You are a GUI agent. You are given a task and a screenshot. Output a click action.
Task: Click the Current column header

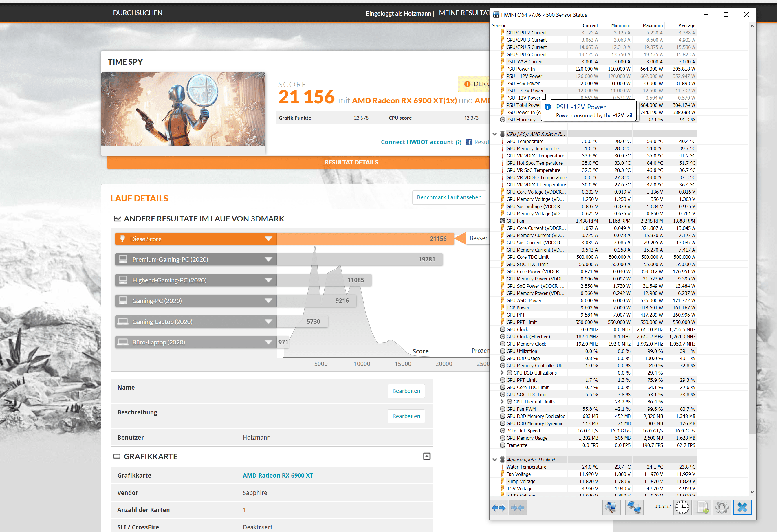583,25
